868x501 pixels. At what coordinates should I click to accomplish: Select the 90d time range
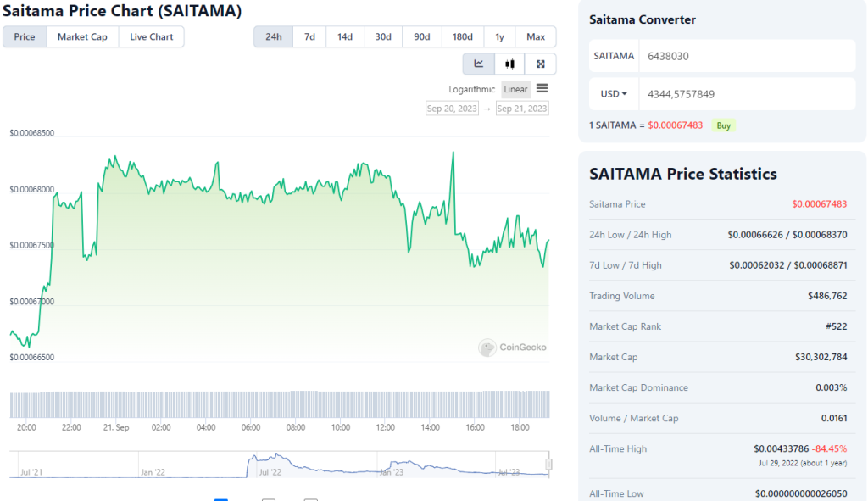pos(422,36)
